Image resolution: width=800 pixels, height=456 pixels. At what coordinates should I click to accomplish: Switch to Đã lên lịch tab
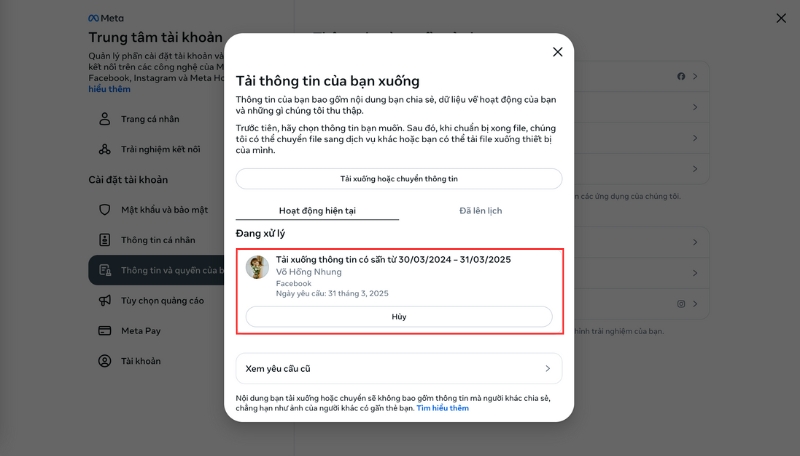tap(481, 211)
